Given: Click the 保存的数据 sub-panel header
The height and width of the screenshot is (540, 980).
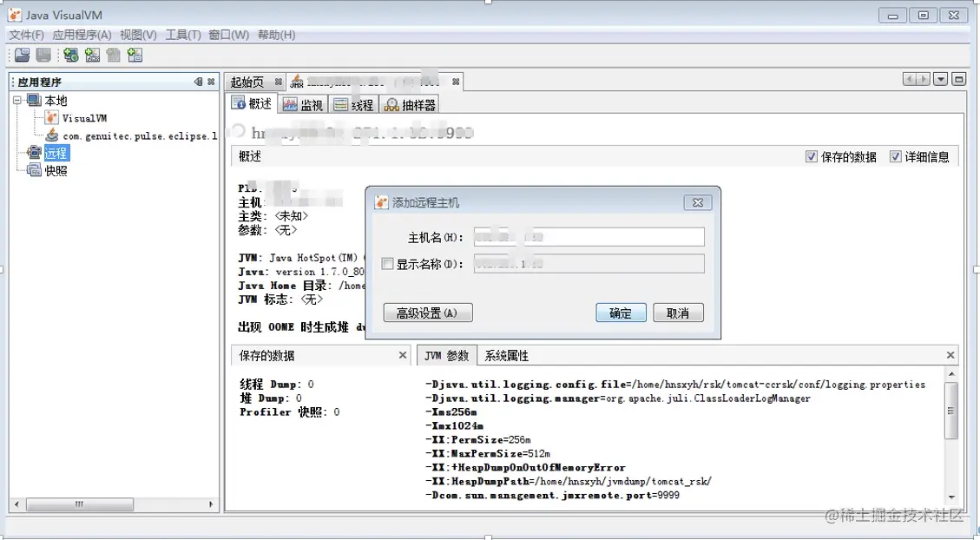Looking at the screenshot, I should 320,355.
